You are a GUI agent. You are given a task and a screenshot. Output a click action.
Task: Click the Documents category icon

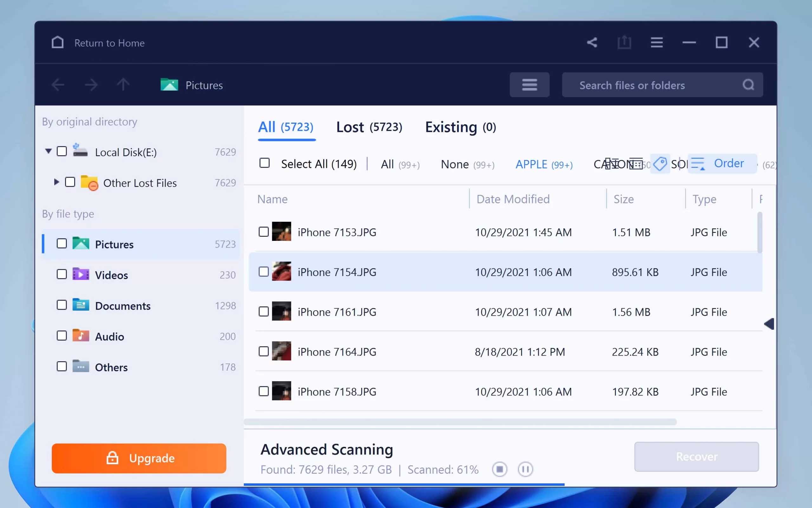click(81, 305)
